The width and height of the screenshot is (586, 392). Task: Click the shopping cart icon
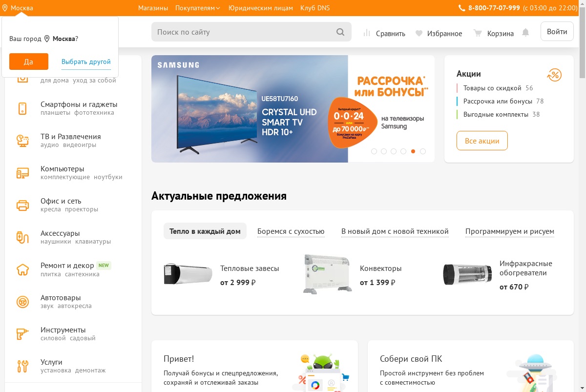[478, 33]
